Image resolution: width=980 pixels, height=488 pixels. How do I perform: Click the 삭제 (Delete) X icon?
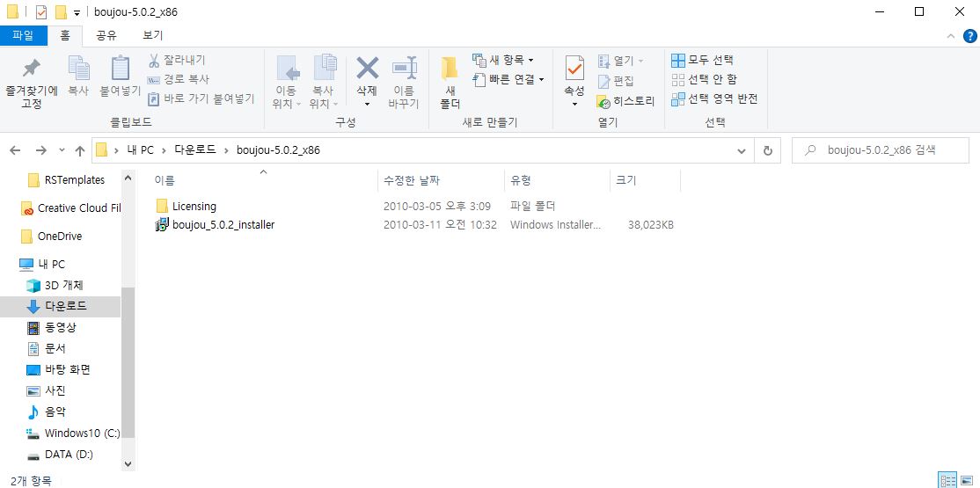(x=368, y=68)
